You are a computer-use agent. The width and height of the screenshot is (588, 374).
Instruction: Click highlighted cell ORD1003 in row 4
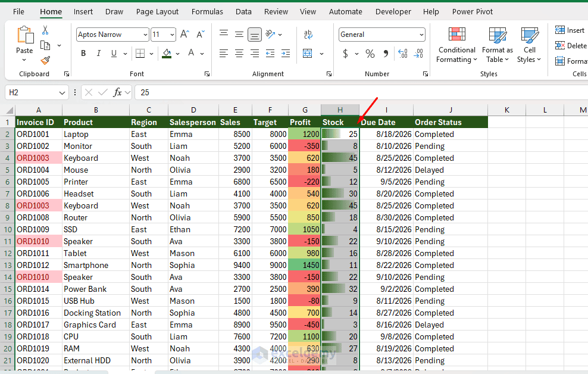point(39,158)
